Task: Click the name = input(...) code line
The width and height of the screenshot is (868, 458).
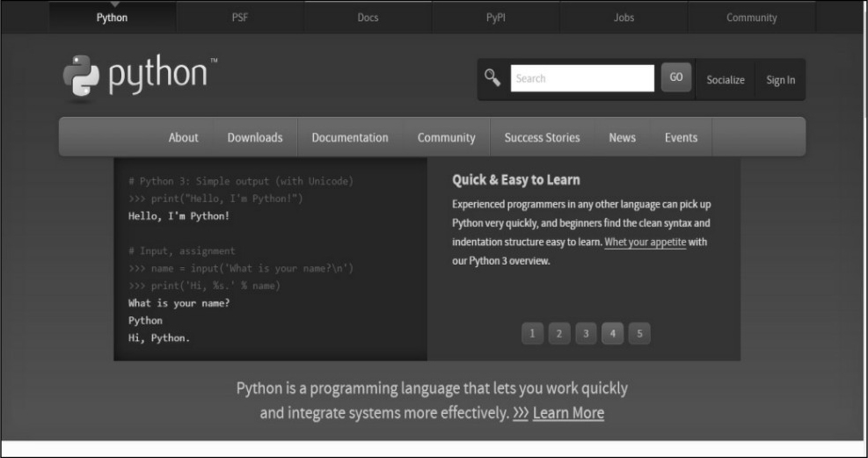Action: [241, 268]
